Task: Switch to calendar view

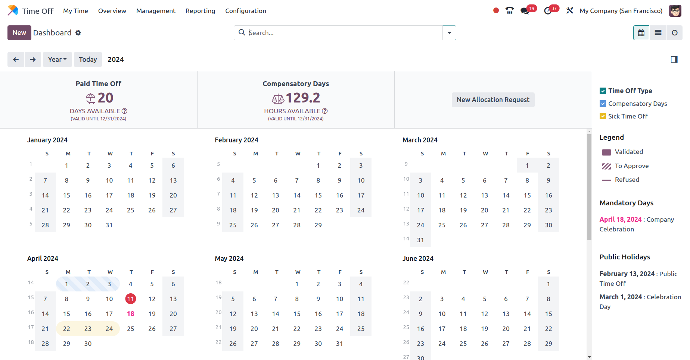Action: 641,33
